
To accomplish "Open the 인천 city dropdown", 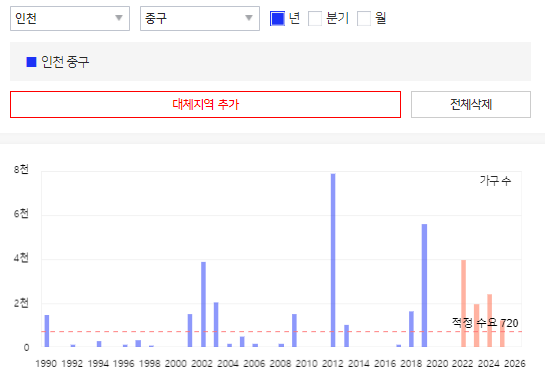I will click(x=70, y=18).
